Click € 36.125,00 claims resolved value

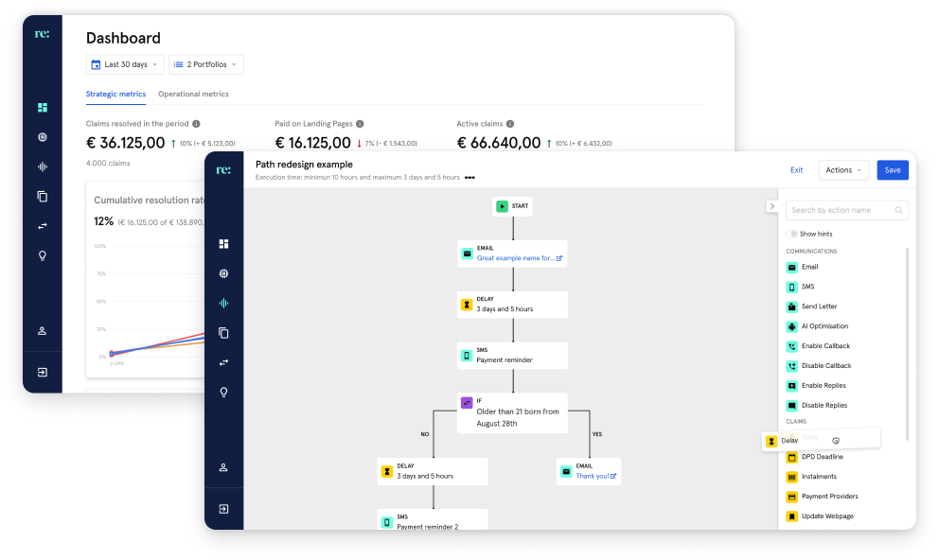click(x=125, y=143)
